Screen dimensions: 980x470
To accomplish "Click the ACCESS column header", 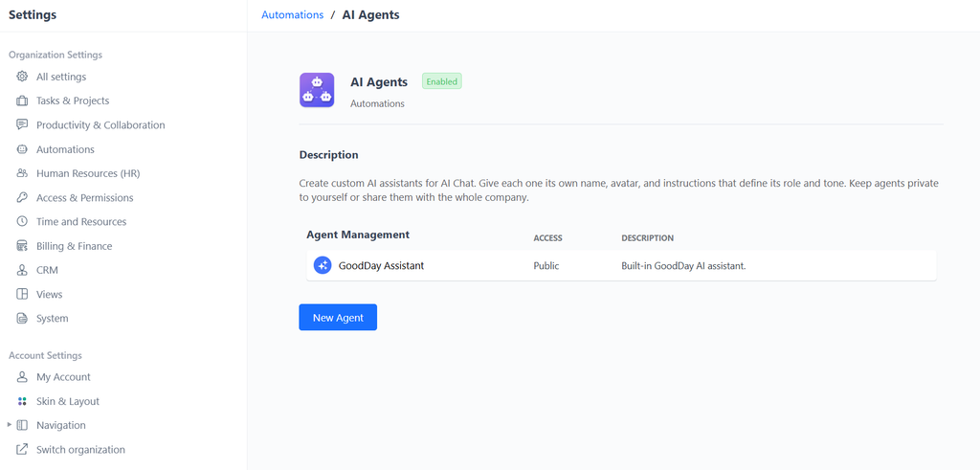I will (547, 238).
